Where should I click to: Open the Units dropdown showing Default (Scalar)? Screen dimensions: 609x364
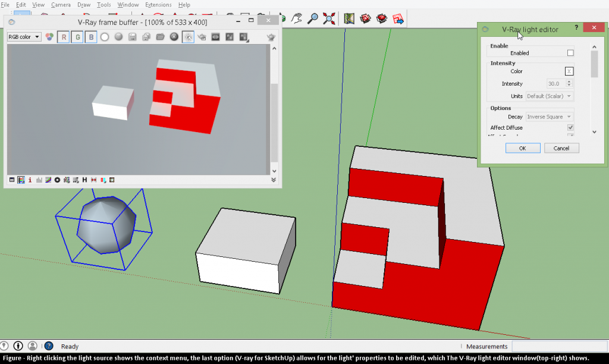click(549, 96)
